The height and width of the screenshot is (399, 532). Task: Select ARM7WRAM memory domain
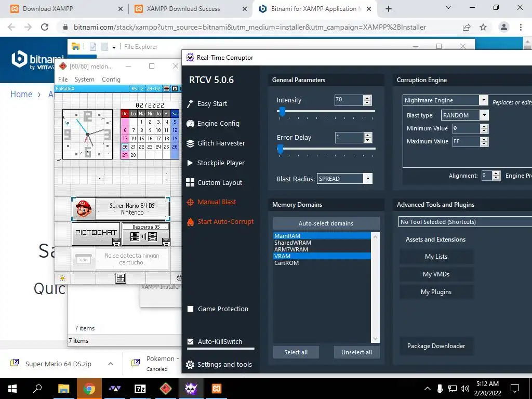click(x=322, y=249)
